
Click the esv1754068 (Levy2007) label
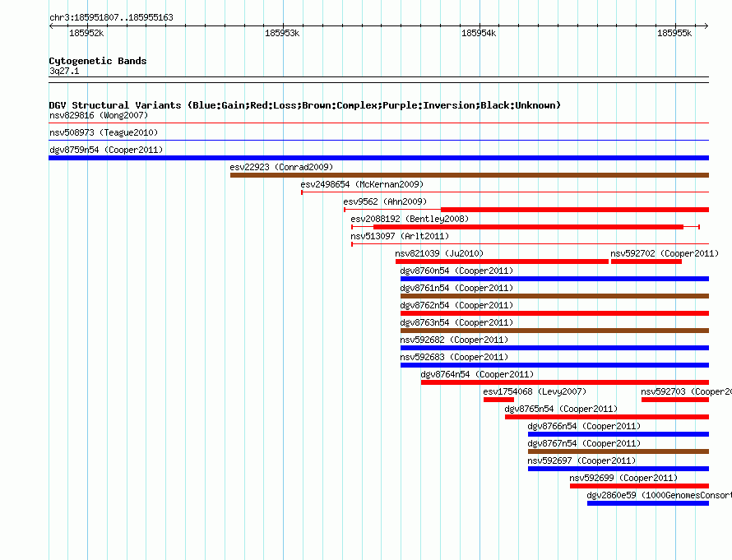535,391
